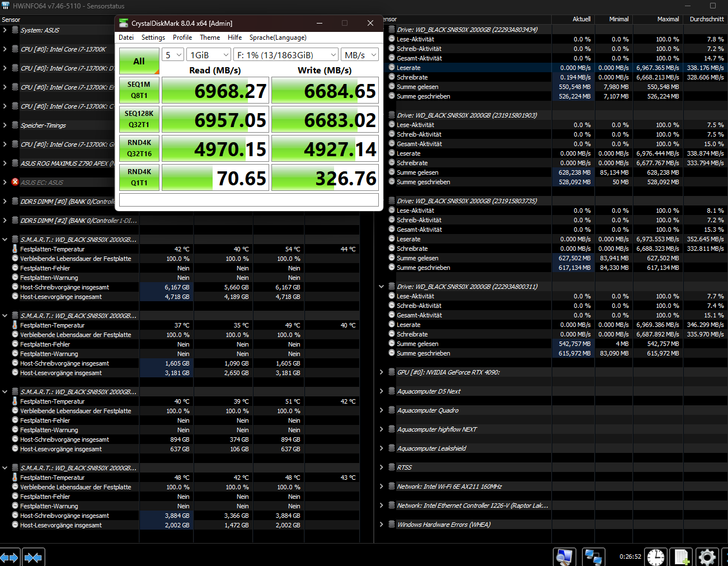The image size is (728, 566).
Task: Click the sensor icon beside Windows Hardware Errors (WHEA)
Action: [392, 525]
